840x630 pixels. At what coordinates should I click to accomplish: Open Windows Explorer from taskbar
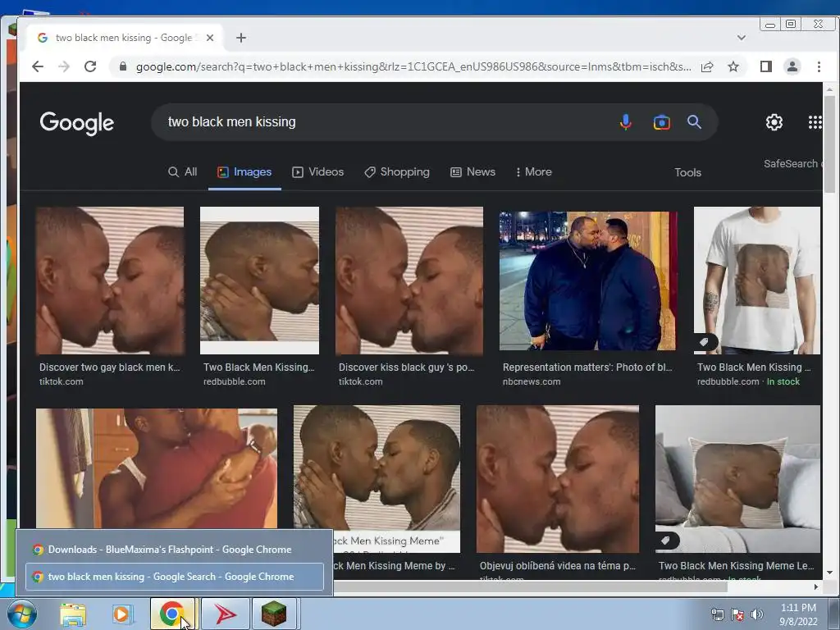coord(73,614)
